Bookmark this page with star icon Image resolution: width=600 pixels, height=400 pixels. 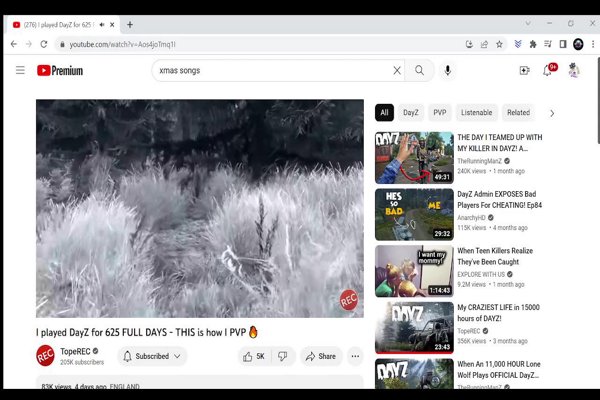[x=499, y=44]
